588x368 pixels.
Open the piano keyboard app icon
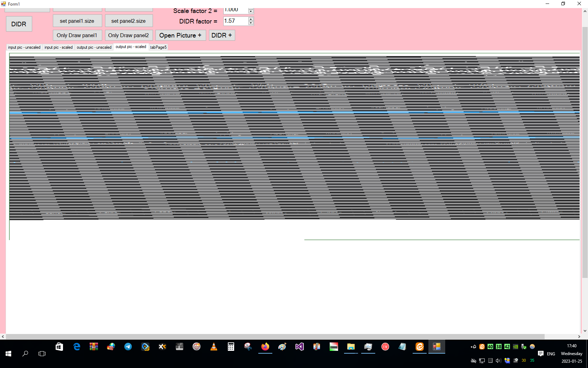[180, 347]
